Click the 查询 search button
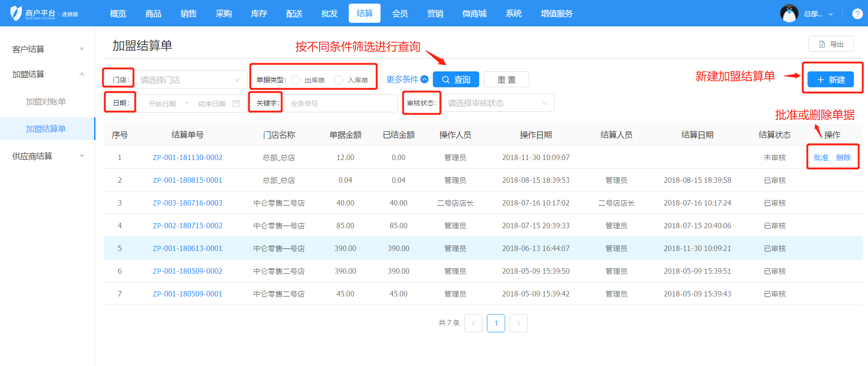 tap(456, 80)
